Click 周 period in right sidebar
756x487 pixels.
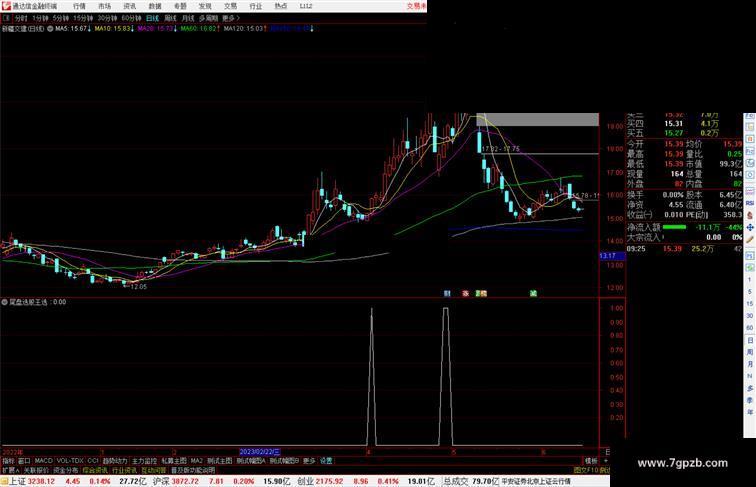click(750, 352)
